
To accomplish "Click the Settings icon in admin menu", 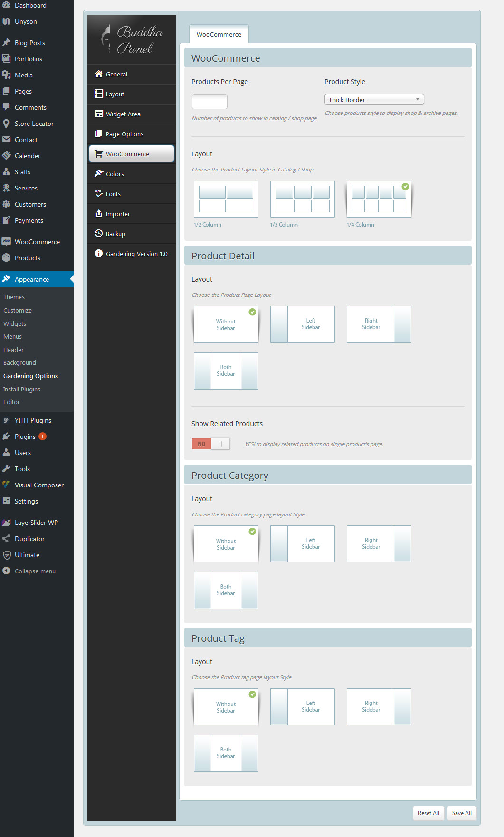I will (6, 501).
